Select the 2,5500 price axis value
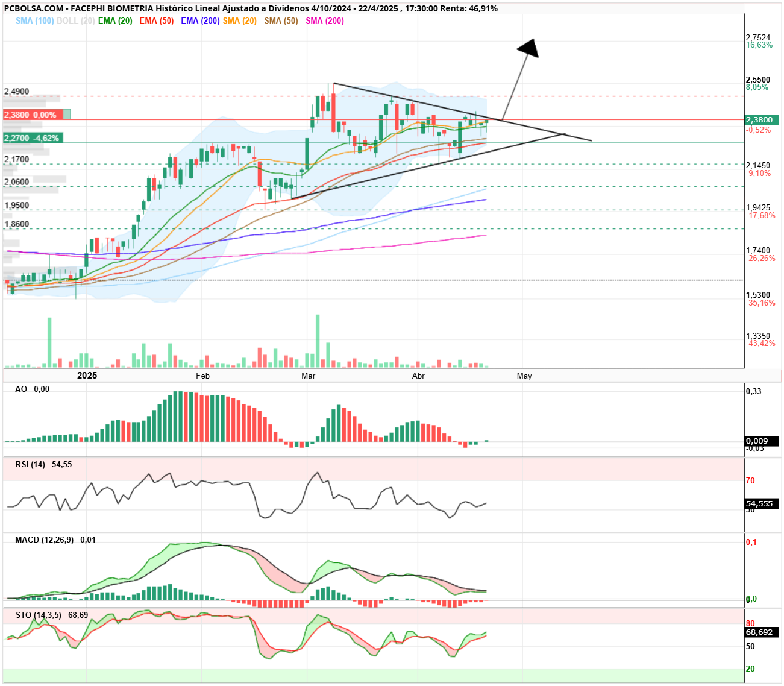 pyautogui.click(x=758, y=80)
